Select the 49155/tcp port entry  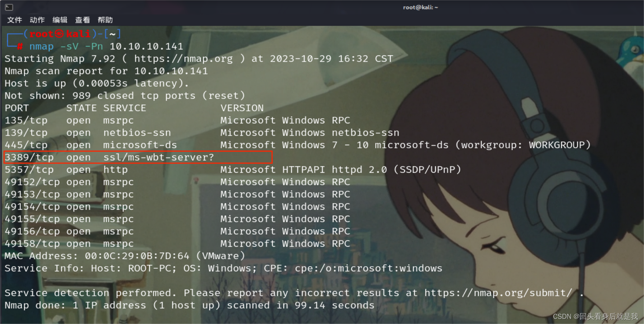(32, 219)
